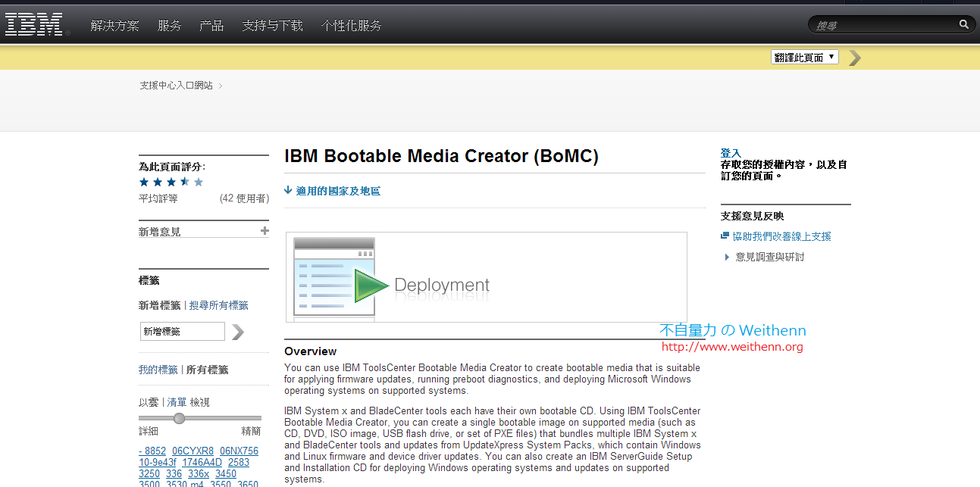980x487 pixels.
Task: Click 搜尋所有標籤 link
Action: 219,305
